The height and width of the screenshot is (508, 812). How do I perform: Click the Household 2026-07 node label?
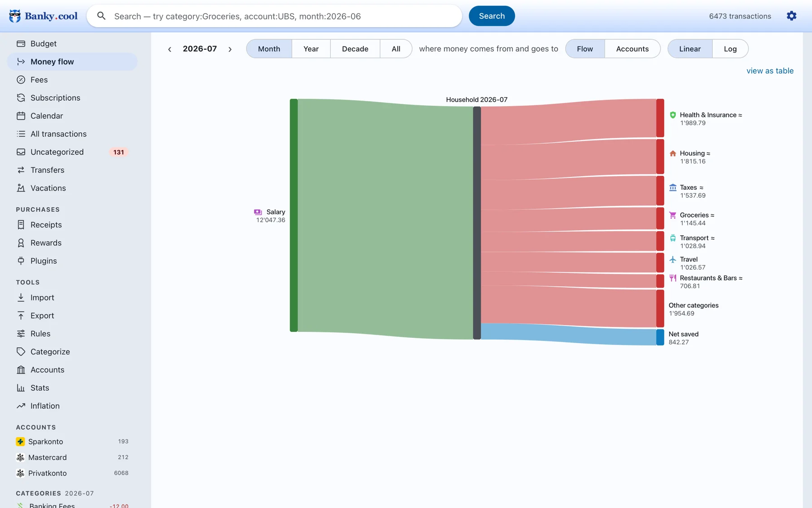tap(476, 99)
